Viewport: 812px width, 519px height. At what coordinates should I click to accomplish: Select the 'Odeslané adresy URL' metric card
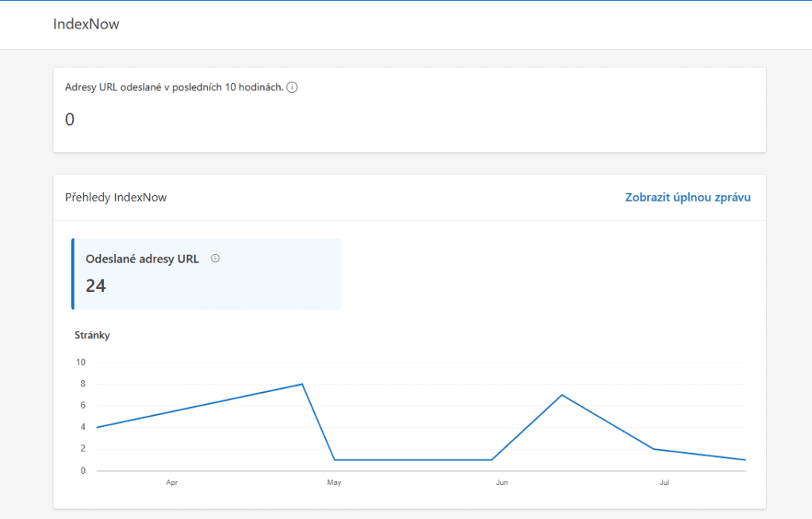point(206,273)
